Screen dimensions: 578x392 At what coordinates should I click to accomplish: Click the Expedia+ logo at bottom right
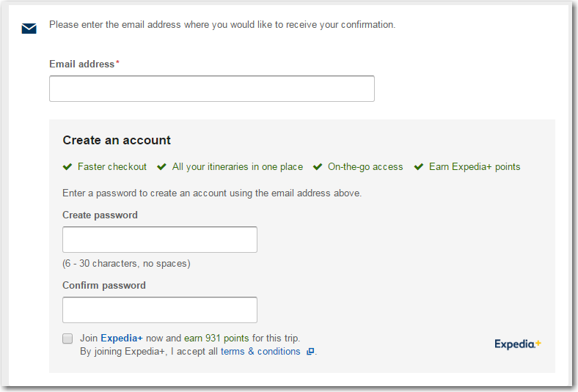pyautogui.click(x=518, y=344)
